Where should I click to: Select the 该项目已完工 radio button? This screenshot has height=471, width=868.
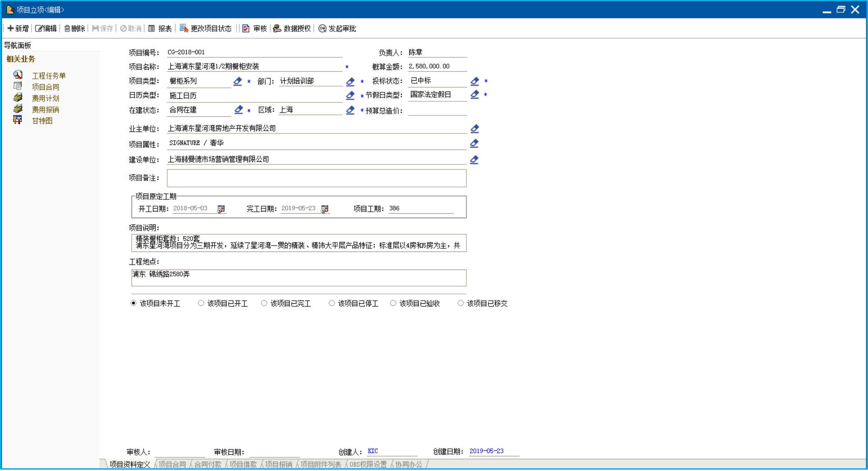pos(264,303)
